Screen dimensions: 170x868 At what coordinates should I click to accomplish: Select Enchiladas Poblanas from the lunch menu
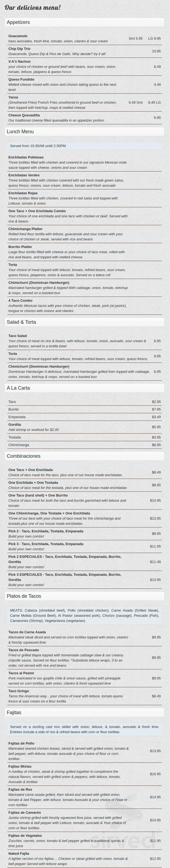[x=26, y=157]
